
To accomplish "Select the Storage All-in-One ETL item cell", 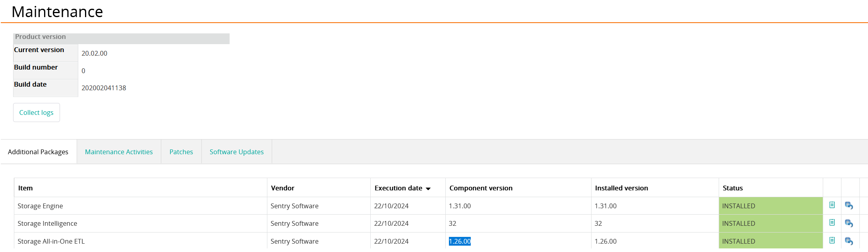I will pos(141,241).
